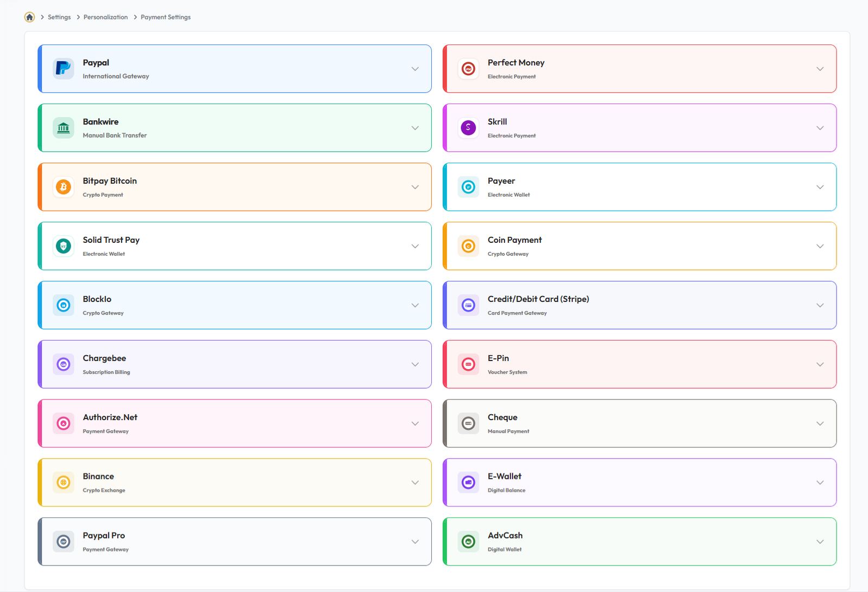Expand the E-Pin chevron
Viewport: 868px width, 592px height.
[820, 364]
